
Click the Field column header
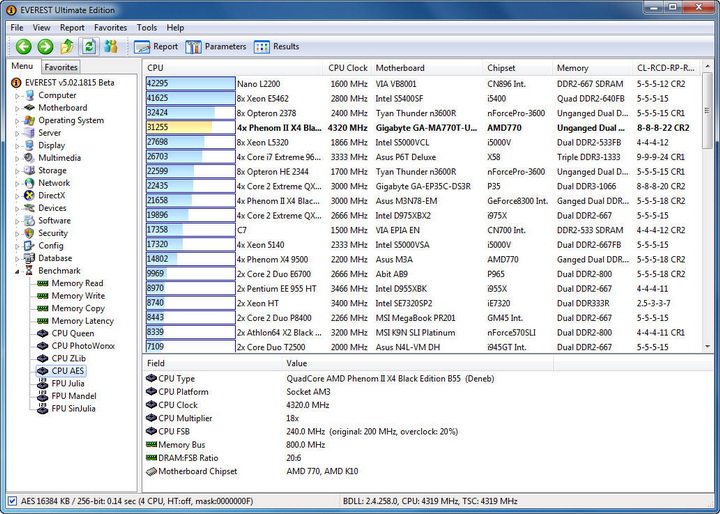click(212, 363)
